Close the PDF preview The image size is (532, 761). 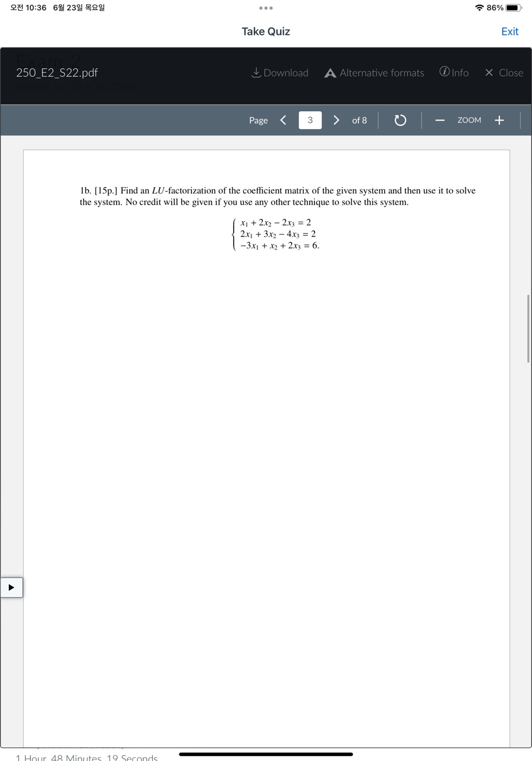tap(504, 73)
